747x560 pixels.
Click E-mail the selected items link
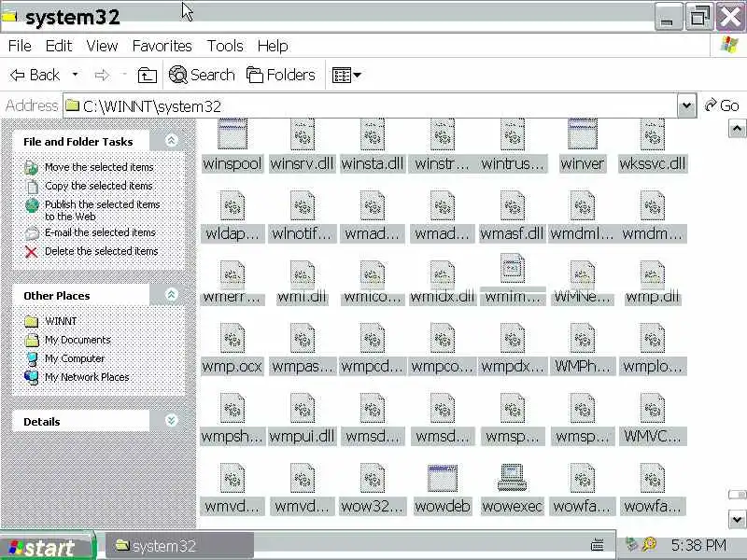[x=100, y=232]
